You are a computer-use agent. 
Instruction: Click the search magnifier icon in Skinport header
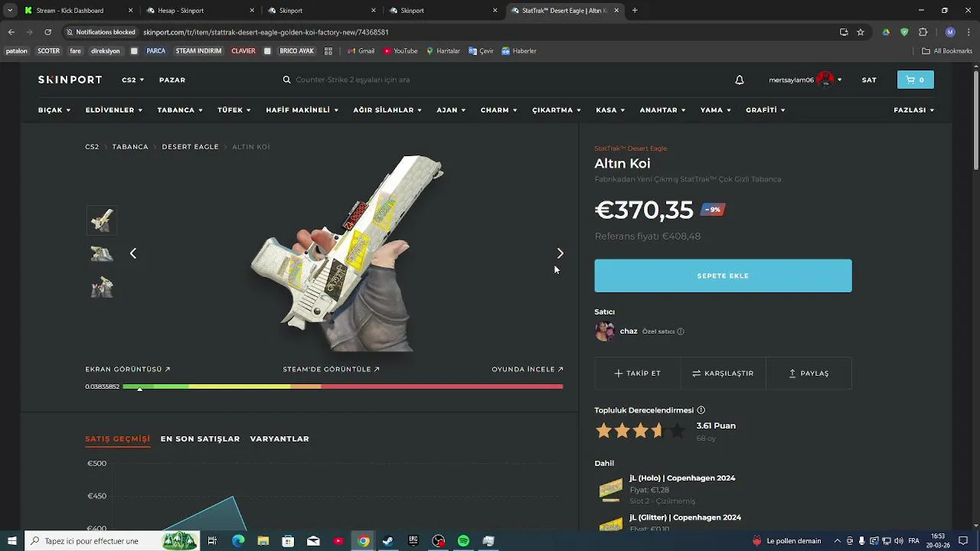tap(286, 80)
